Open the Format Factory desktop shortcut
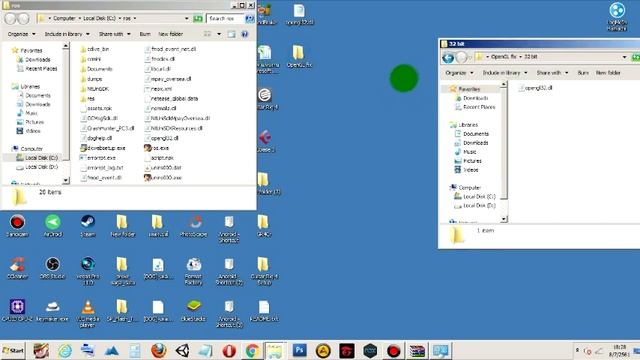 (194, 271)
